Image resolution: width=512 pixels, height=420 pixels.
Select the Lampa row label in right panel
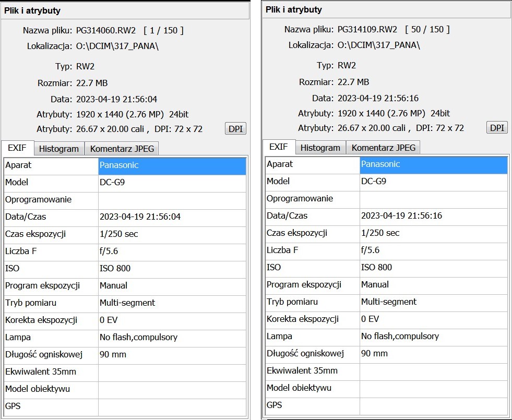pos(280,337)
